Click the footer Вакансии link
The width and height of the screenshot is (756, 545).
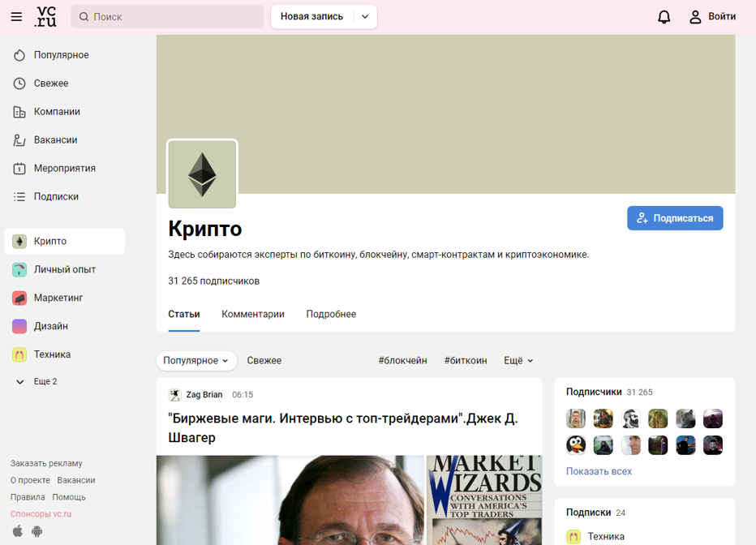tap(75, 480)
